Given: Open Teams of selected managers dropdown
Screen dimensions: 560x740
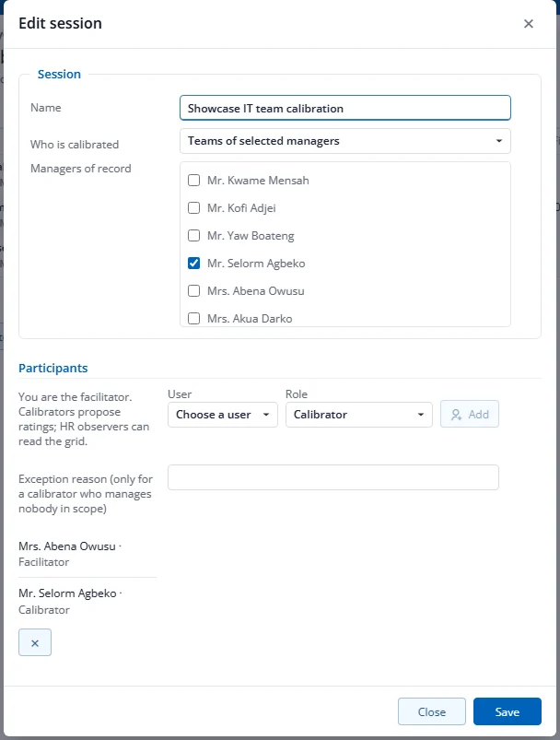Looking at the screenshot, I should [x=344, y=141].
